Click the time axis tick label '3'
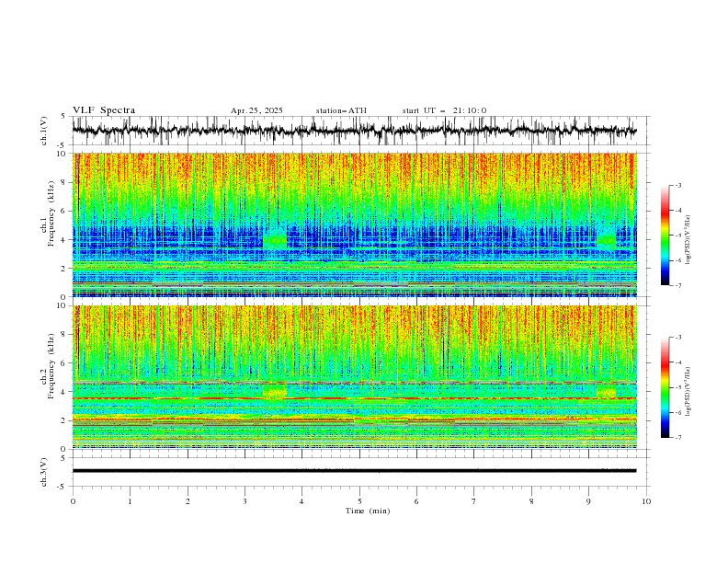 point(245,501)
